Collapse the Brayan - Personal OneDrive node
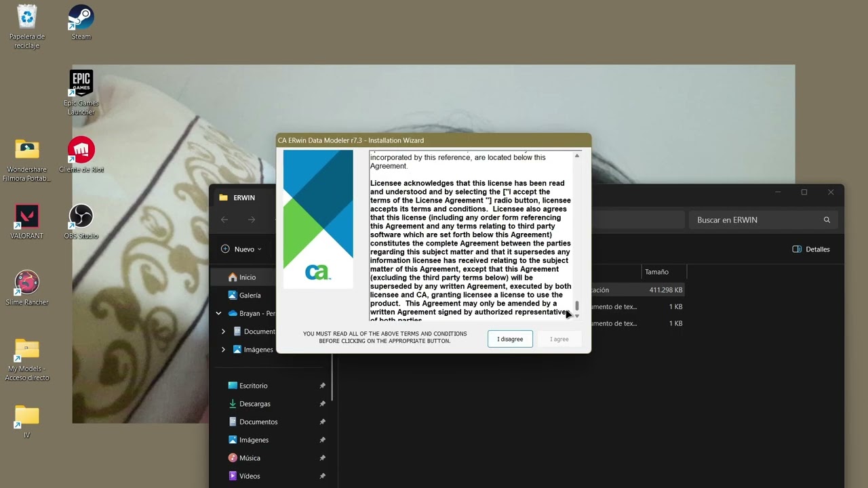868x488 pixels. pyautogui.click(x=218, y=313)
